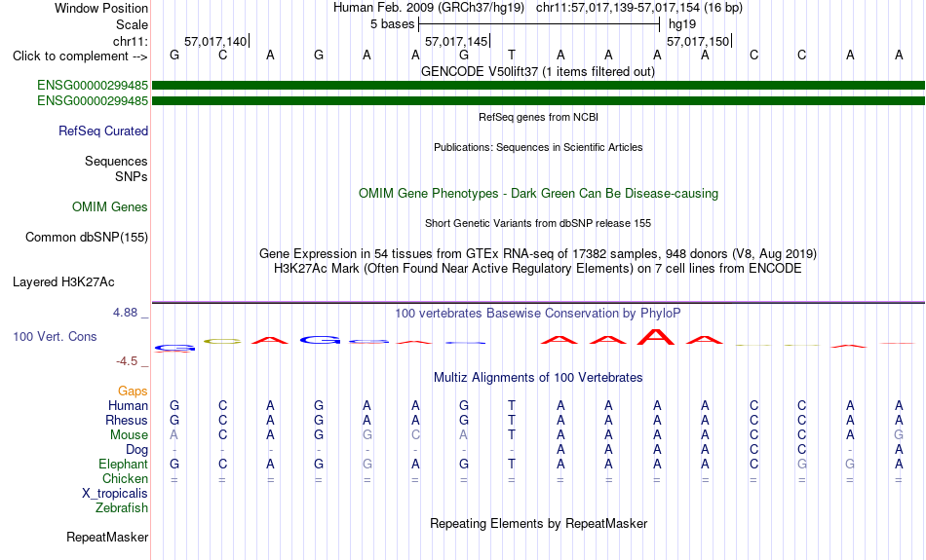926x560 pixels.
Task: Open the Common dbSNP(155) track label
Action: coord(86,238)
